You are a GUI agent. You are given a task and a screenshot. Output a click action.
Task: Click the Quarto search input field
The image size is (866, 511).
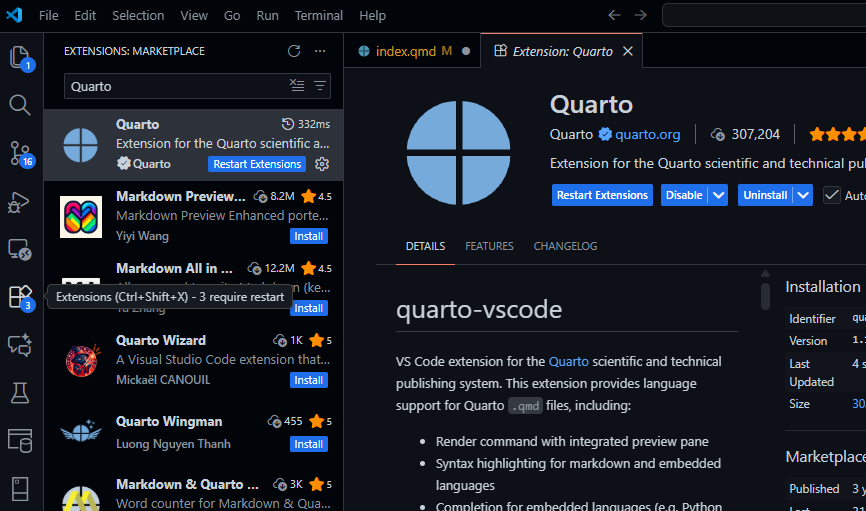(x=175, y=86)
